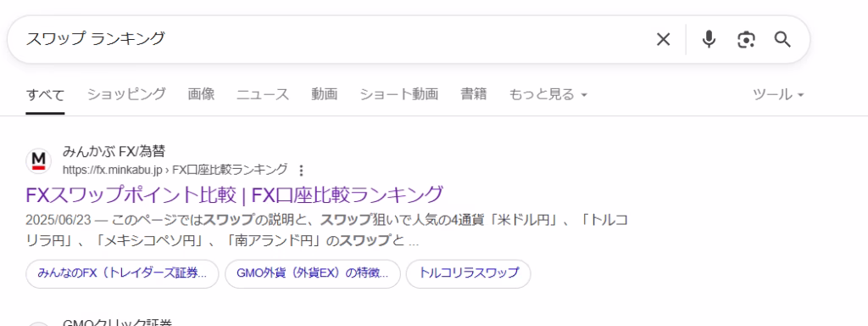Submit search with magnifying glass icon

pyautogui.click(x=782, y=39)
